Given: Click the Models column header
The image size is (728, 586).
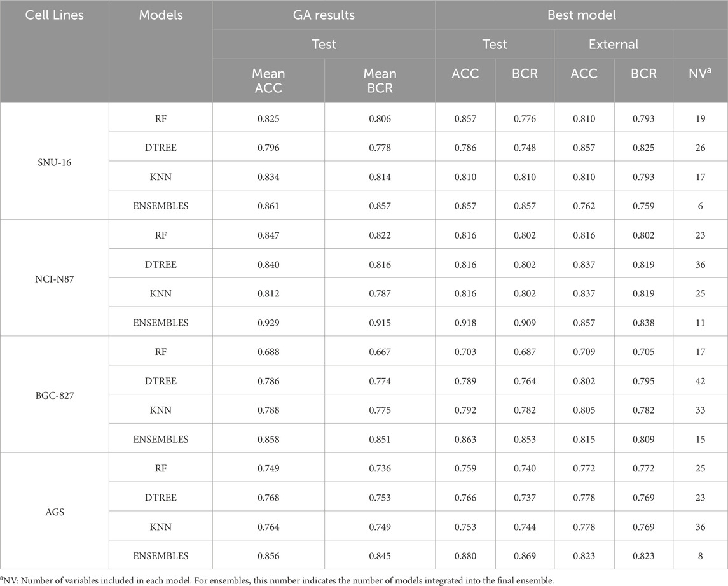Looking at the screenshot, I should pos(160,15).
